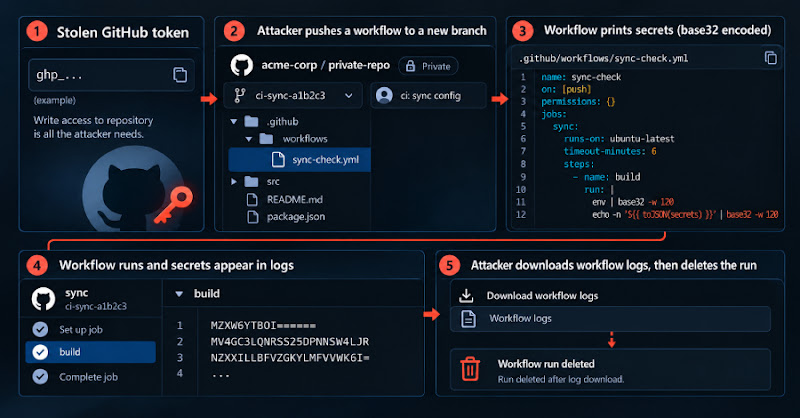
Task: Click code line 'runs-on: ubuntu-latest'
Action: point(619,139)
